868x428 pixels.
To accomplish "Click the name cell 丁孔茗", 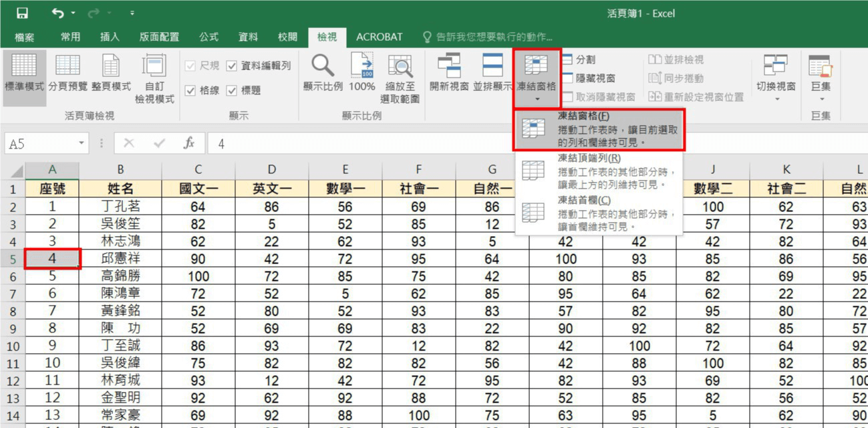I will [120, 206].
